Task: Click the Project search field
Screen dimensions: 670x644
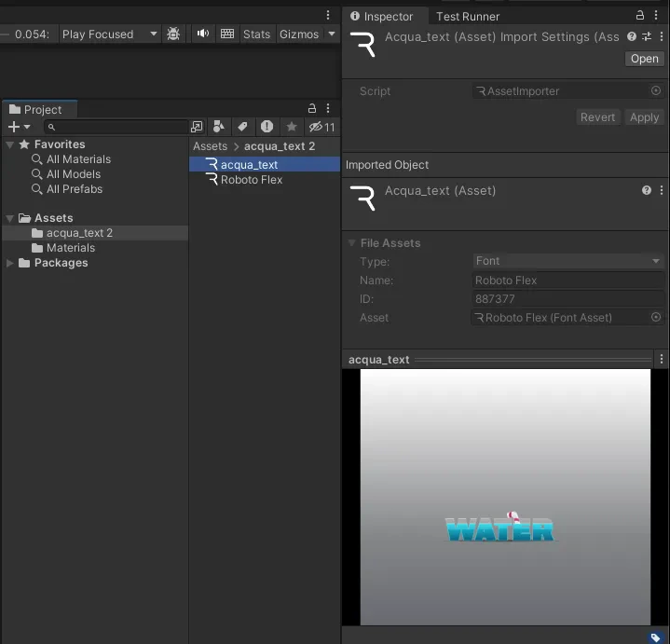Action: coord(116,127)
